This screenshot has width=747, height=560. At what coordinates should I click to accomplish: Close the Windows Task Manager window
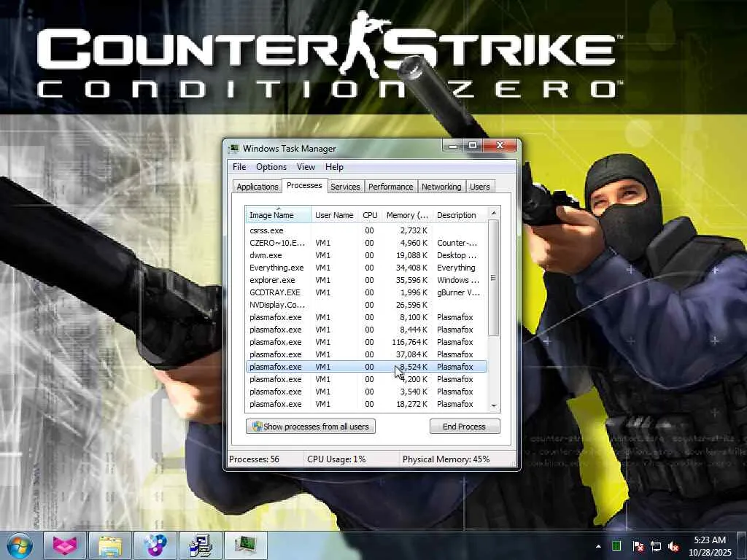pos(500,145)
